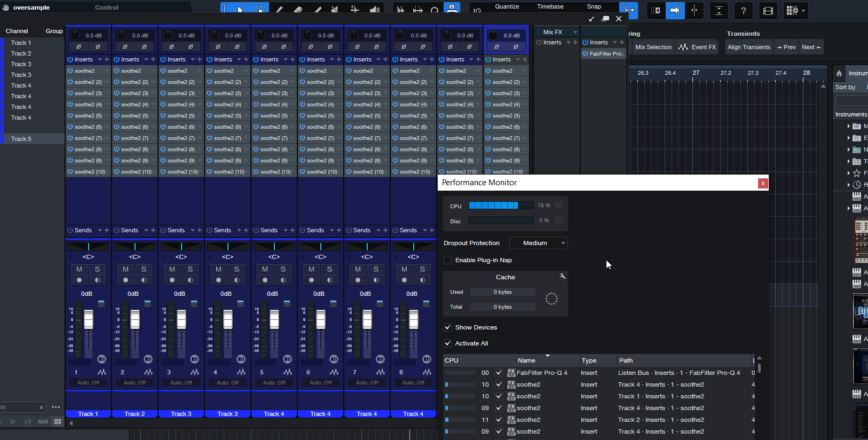
Task: Toggle monitor button on channel 7
Action: [x=376, y=280]
